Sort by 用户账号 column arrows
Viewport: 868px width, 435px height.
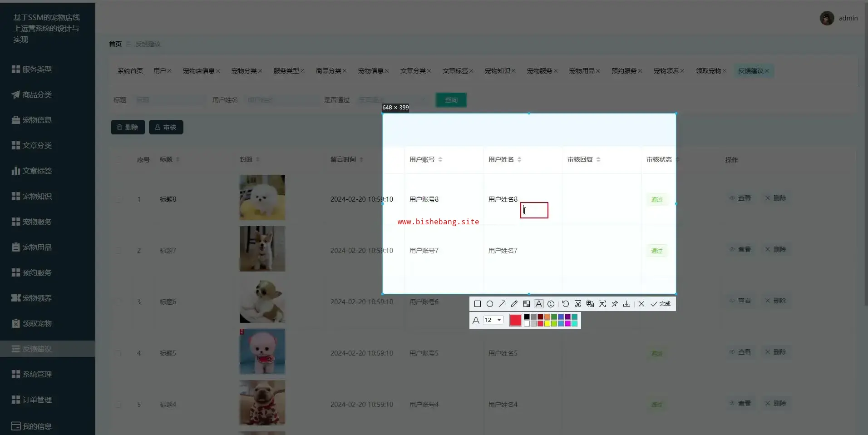(440, 159)
